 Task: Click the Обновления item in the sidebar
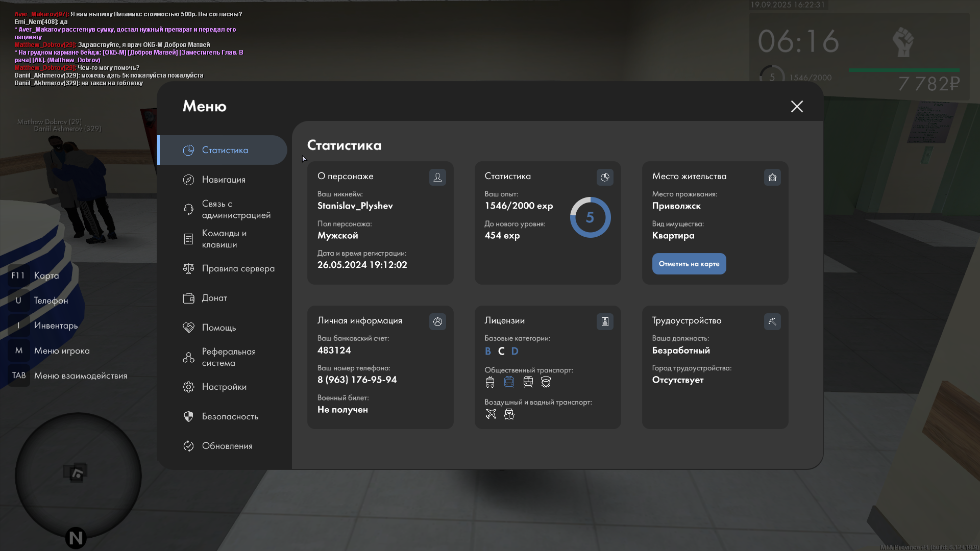point(227,446)
